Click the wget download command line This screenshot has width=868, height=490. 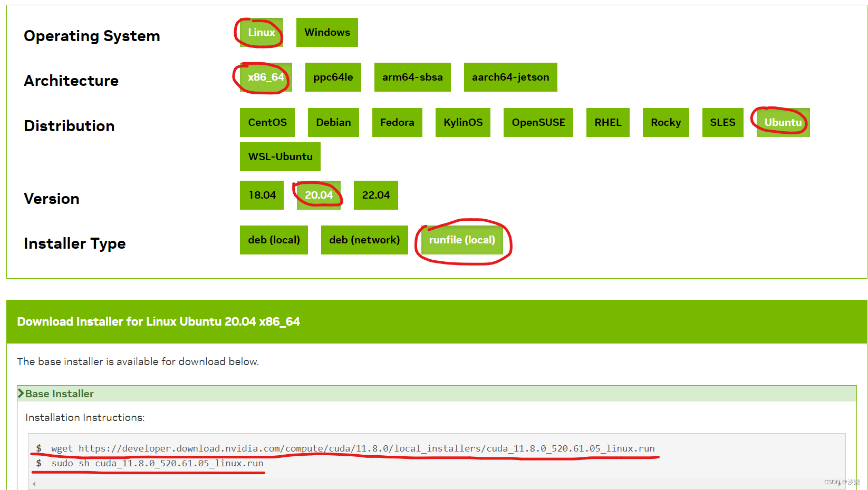[353, 448]
